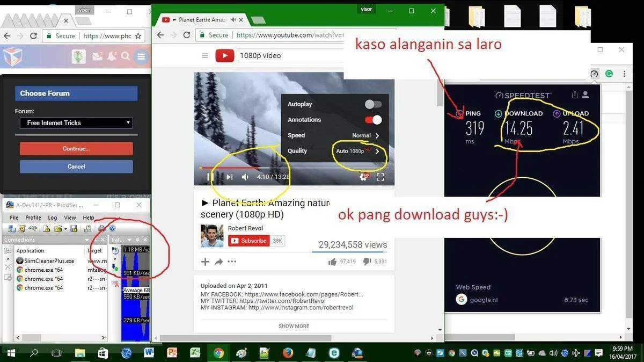Bookmark page star in left Chrome window
Image resolution: width=644 pixels, height=362 pixels.
click(x=138, y=36)
